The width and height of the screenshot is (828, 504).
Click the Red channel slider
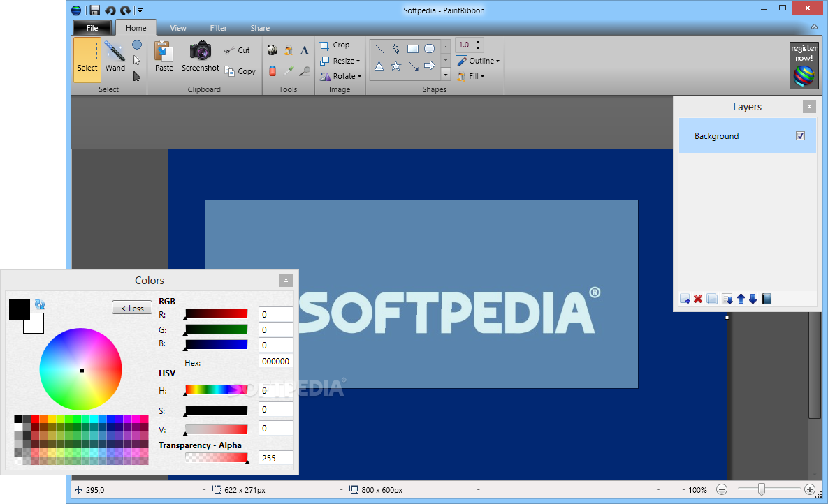coord(216,314)
